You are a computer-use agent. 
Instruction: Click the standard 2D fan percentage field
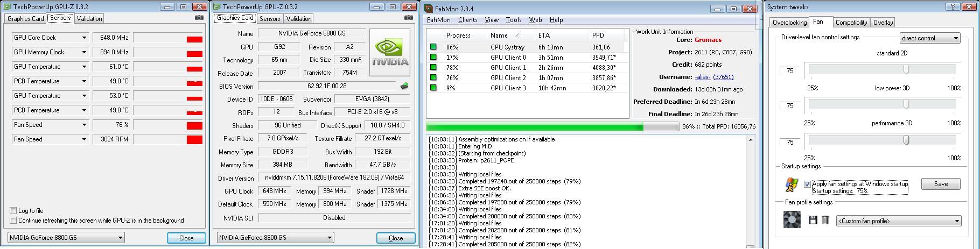pos(790,71)
